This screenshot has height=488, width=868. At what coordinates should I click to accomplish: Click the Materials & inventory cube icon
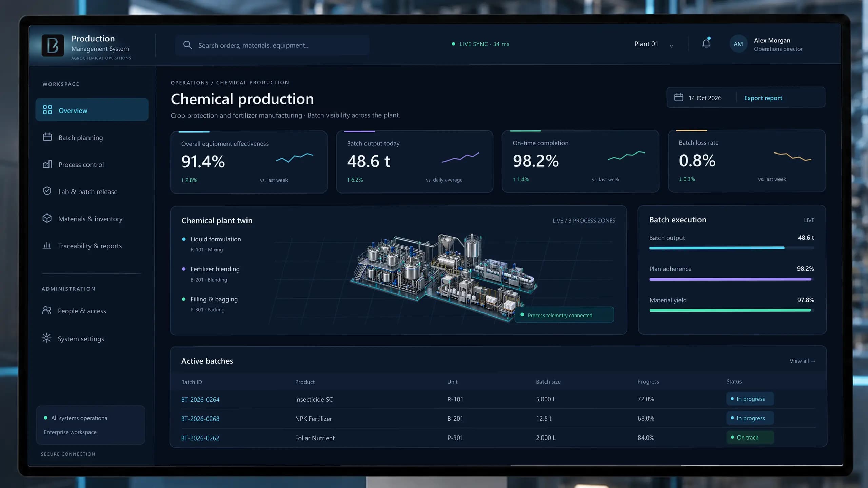[x=47, y=218]
